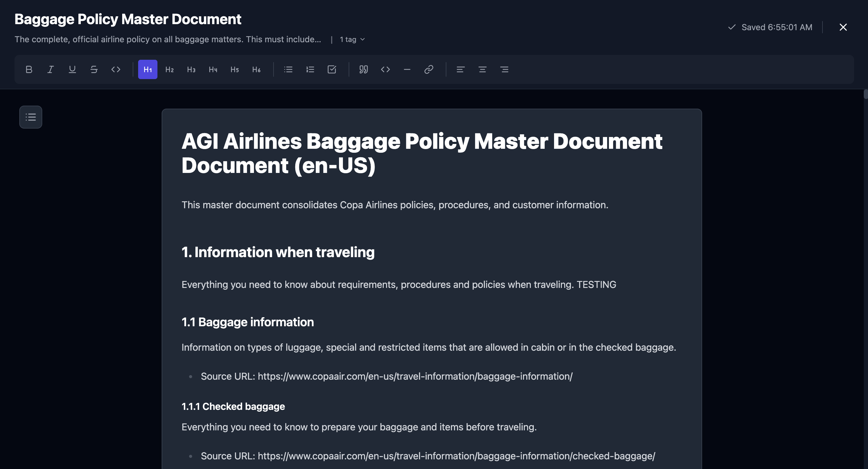The height and width of the screenshot is (469, 868).
Task: Toggle bold formatting
Action: tap(29, 69)
